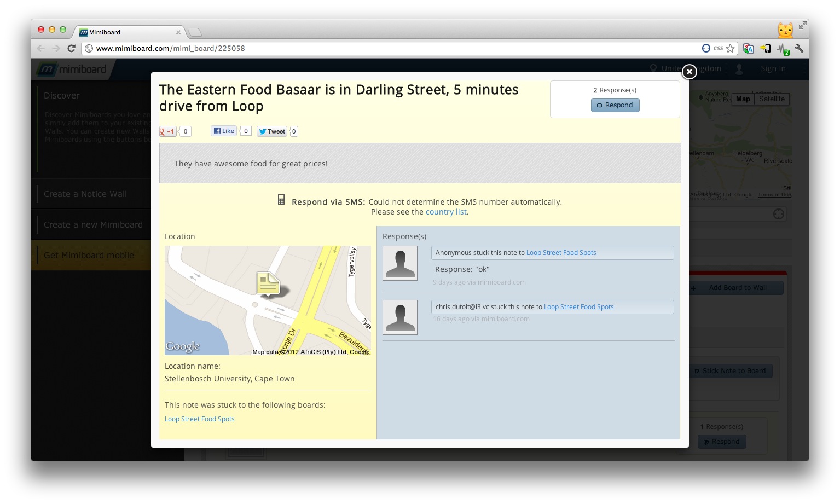
Task: Open Loop Street Food Spots under following boards
Action: [200, 419]
